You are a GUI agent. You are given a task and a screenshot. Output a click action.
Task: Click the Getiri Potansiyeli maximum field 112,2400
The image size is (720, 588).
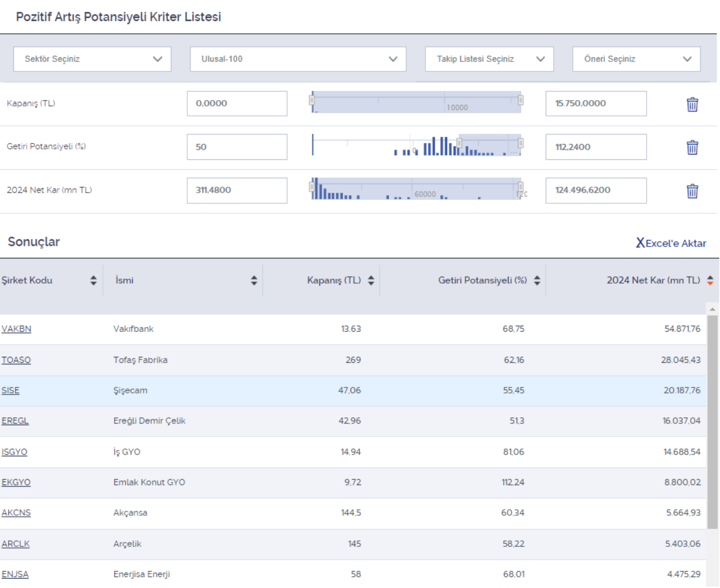click(x=596, y=147)
